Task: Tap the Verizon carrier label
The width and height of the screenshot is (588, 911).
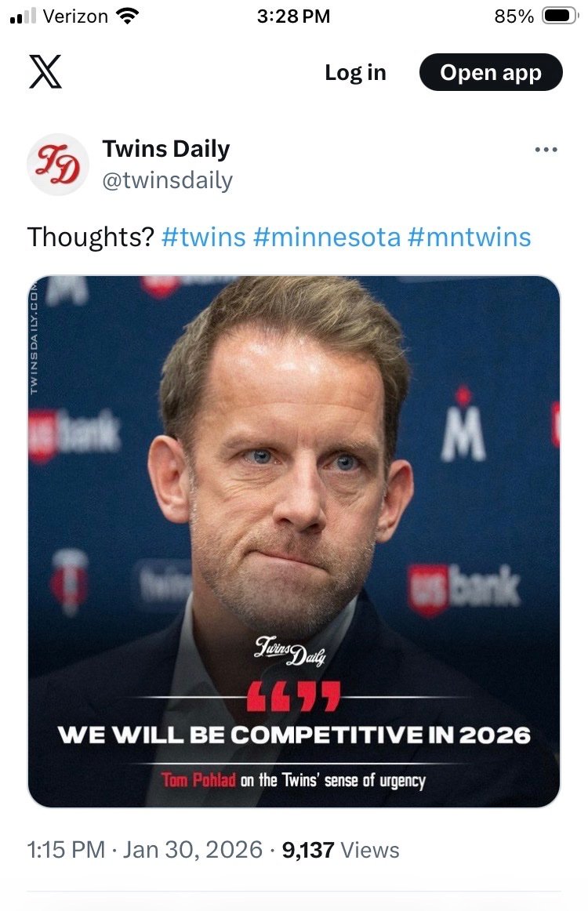Action: point(76,16)
